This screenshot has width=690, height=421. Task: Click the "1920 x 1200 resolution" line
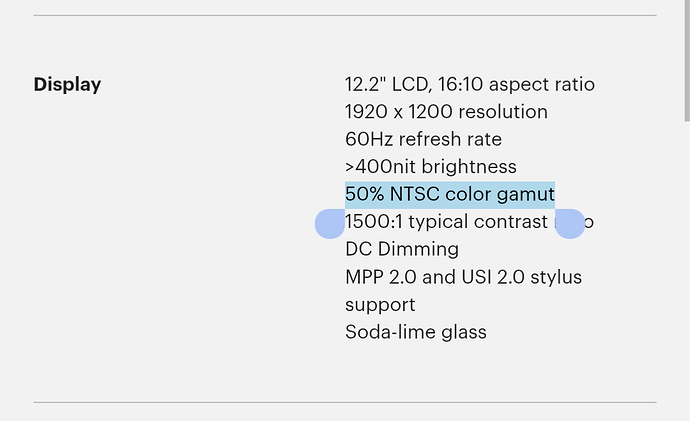446,112
